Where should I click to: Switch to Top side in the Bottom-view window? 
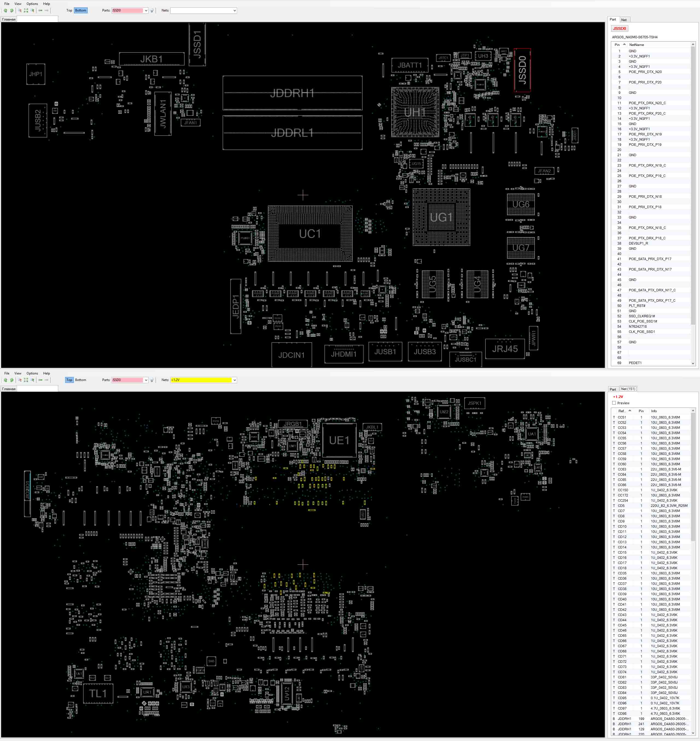(x=69, y=10)
